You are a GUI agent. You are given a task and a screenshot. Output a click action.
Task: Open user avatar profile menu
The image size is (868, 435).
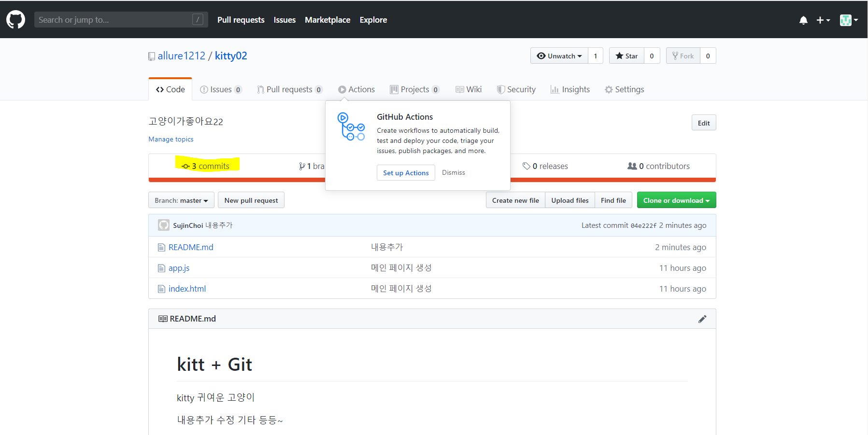tap(849, 20)
